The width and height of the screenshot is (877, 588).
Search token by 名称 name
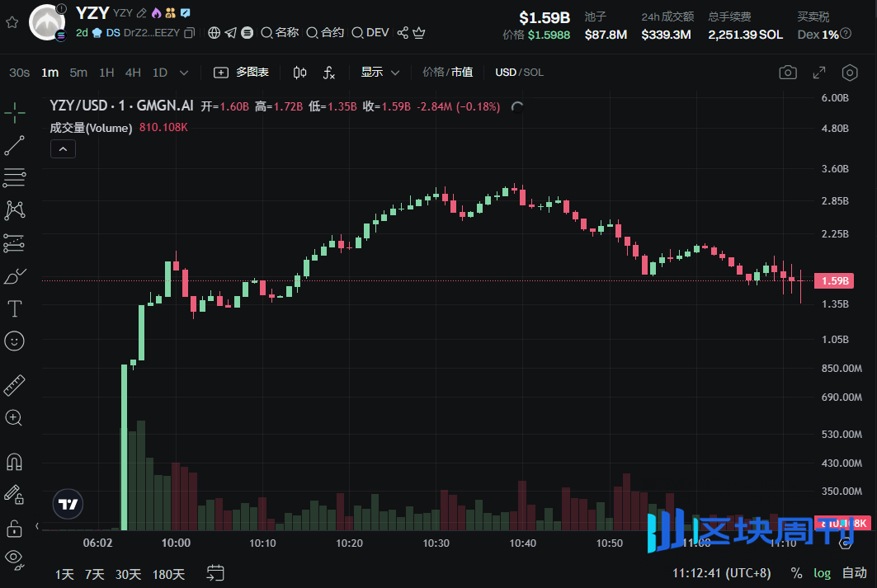280,33
